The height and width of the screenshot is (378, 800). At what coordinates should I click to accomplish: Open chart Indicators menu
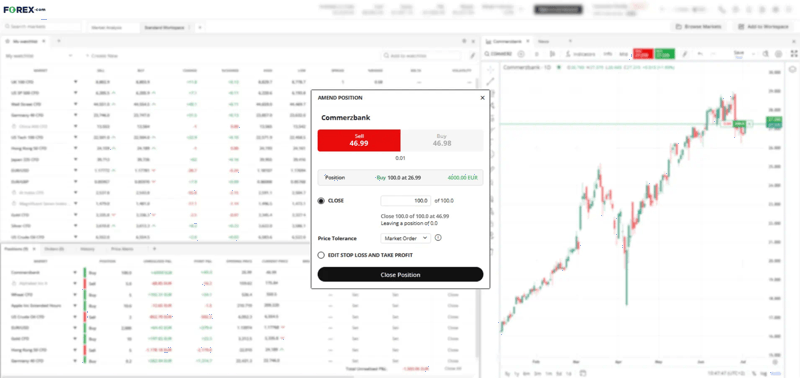pos(581,54)
